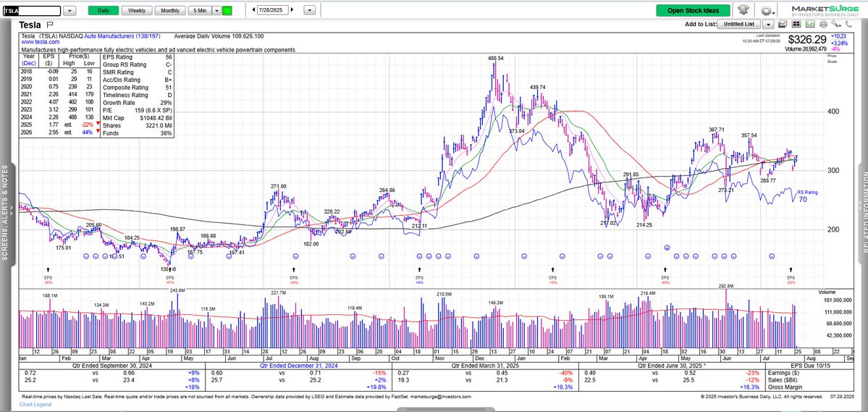
Task: Click the Average Daily Volume text
Action: [x=219, y=36]
